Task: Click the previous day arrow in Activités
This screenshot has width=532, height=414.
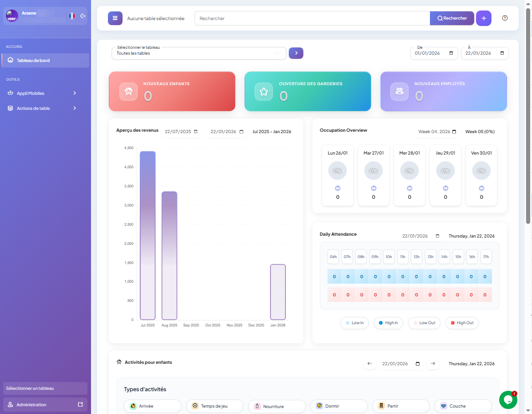Action: (x=369, y=363)
